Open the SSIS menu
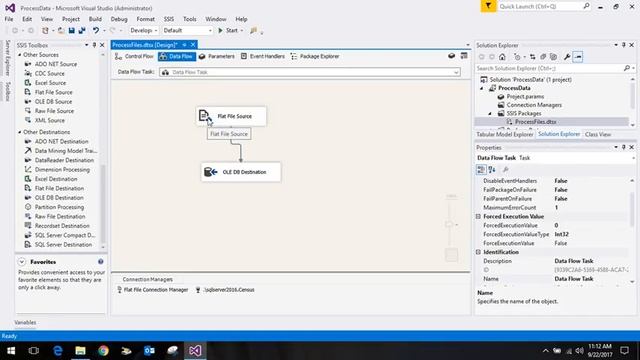 click(169, 19)
